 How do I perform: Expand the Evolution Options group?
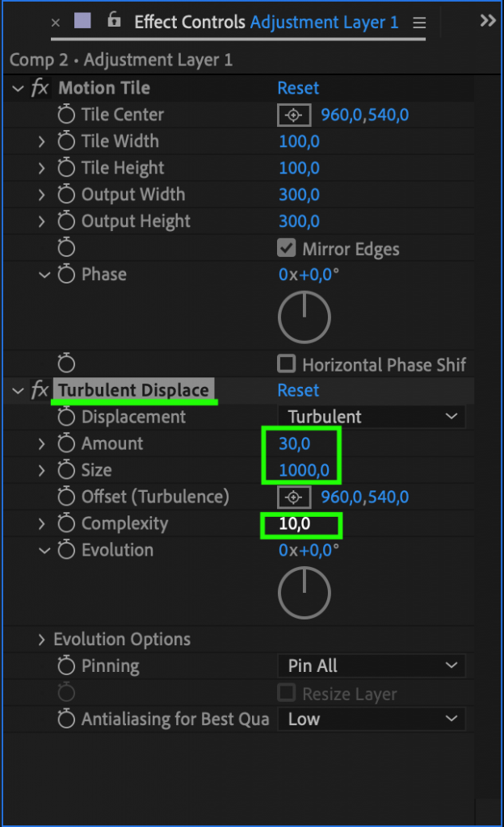(41, 639)
